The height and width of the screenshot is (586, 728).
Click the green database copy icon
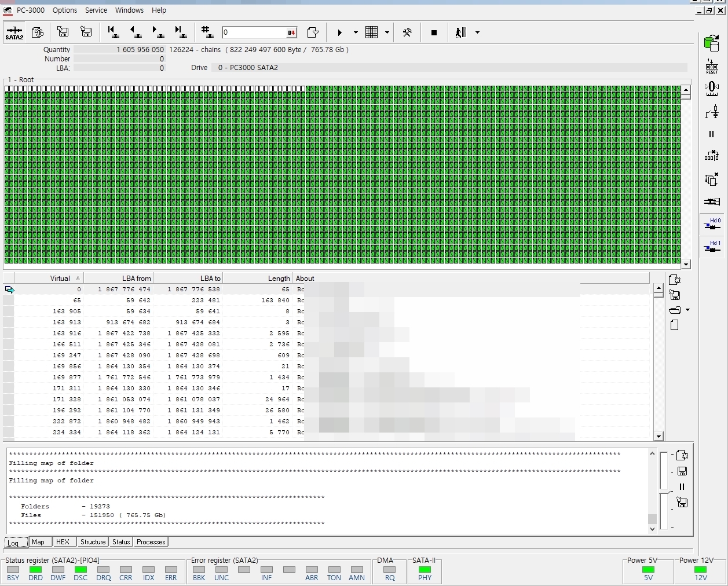712,43
